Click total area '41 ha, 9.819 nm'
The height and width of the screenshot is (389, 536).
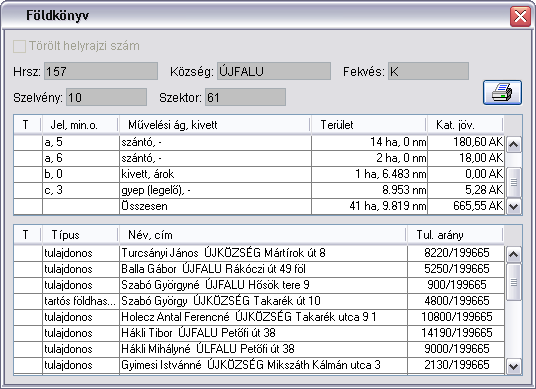point(370,206)
